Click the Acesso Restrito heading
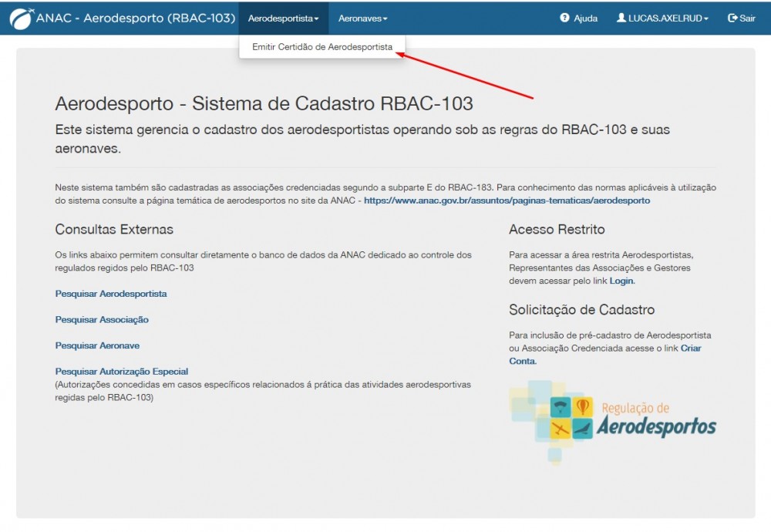The image size is (771, 532). click(x=557, y=230)
